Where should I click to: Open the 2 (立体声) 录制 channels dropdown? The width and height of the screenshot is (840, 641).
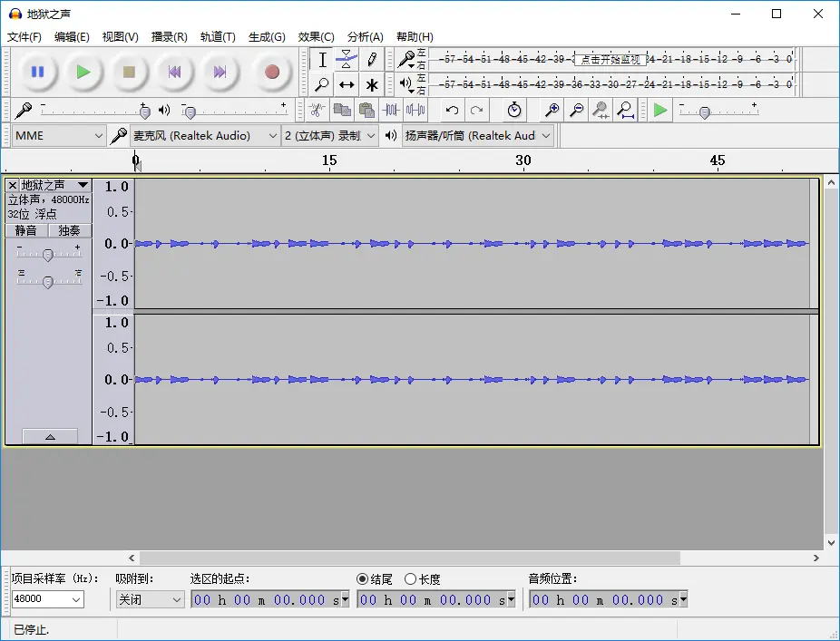pyautogui.click(x=330, y=136)
